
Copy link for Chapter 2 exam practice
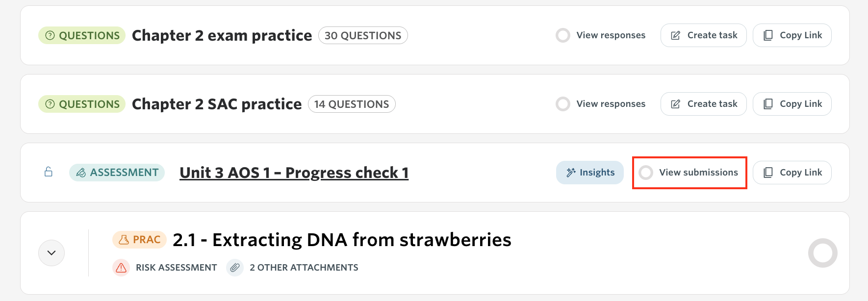pyautogui.click(x=792, y=35)
